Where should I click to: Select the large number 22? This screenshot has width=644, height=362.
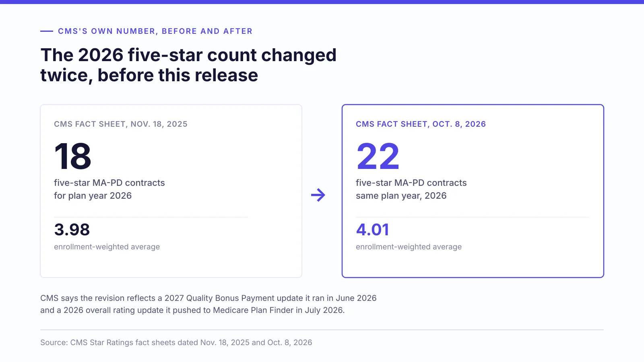point(378,156)
